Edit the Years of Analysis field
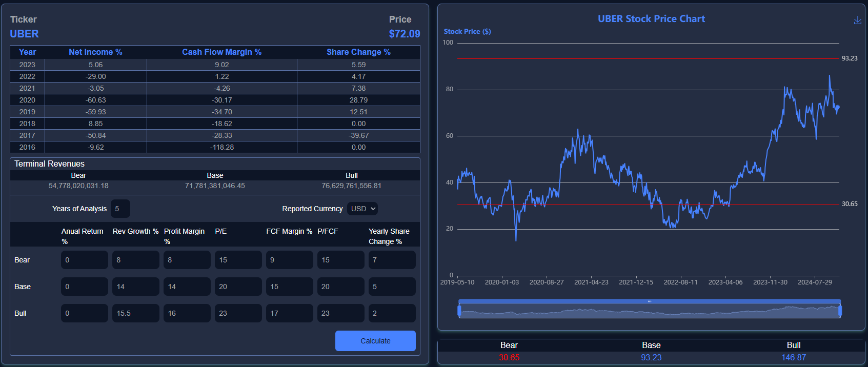The width and height of the screenshot is (868, 367). (x=120, y=209)
